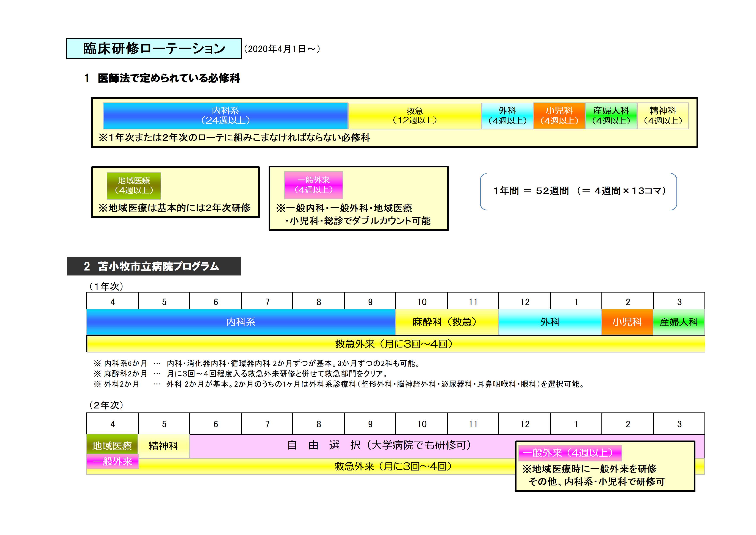The image size is (756, 535).
Task: Select month 9 cell in the 1年次 table
Action: pos(370,301)
